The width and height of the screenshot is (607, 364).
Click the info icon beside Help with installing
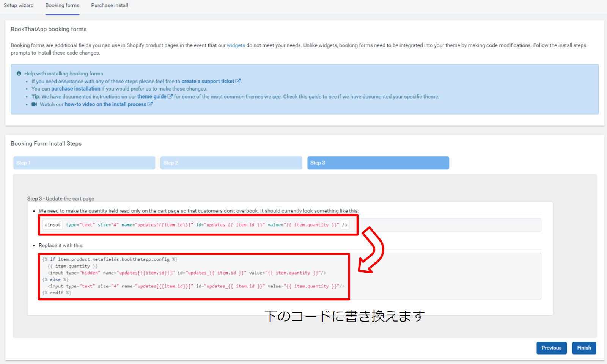click(x=19, y=74)
